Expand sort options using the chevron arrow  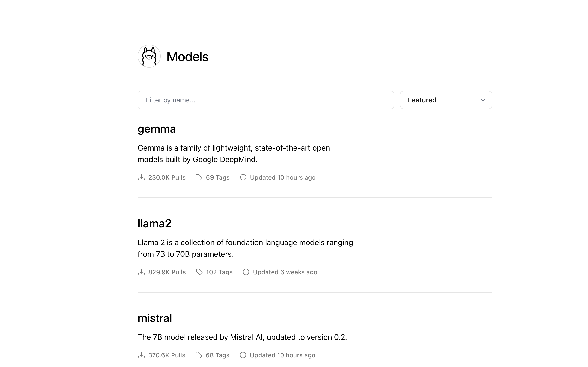(483, 100)
